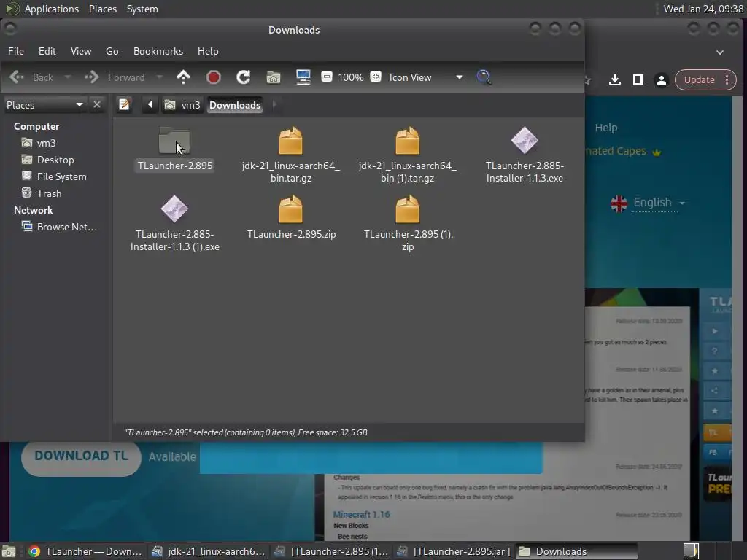This screenshot has height=560, width=747.
Task: Select TLauncher-2.885-Installer-1.1.3 (1).exe file
Action: click(x=174, y=223)
